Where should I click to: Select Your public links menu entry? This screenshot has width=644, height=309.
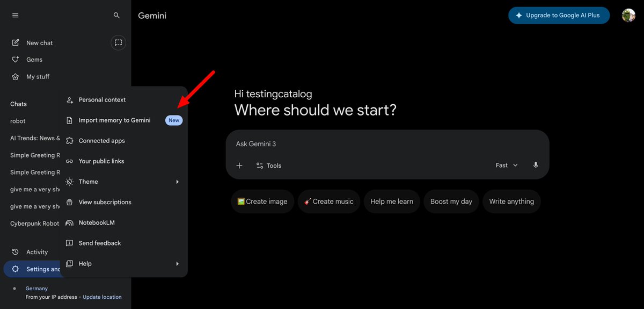[124, 161]
